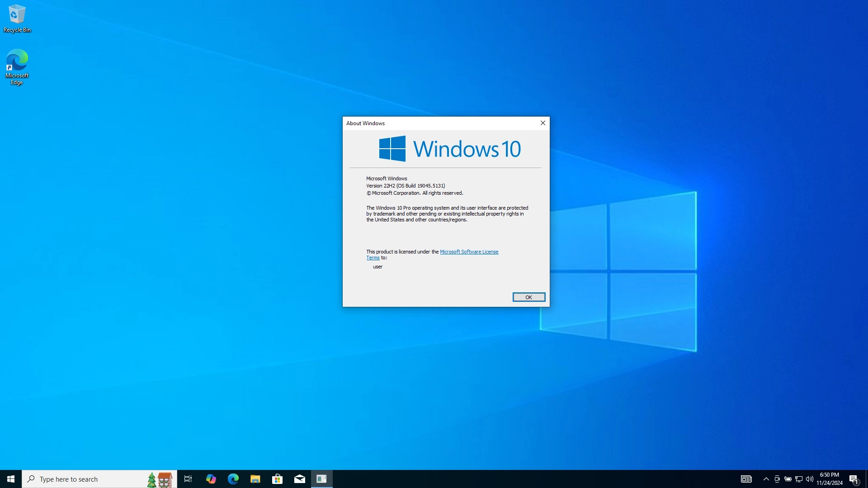The width and height of the screenshot is (868, 488).
Task: Check the battery status tray icon
Action: click(x=788, y=479)
